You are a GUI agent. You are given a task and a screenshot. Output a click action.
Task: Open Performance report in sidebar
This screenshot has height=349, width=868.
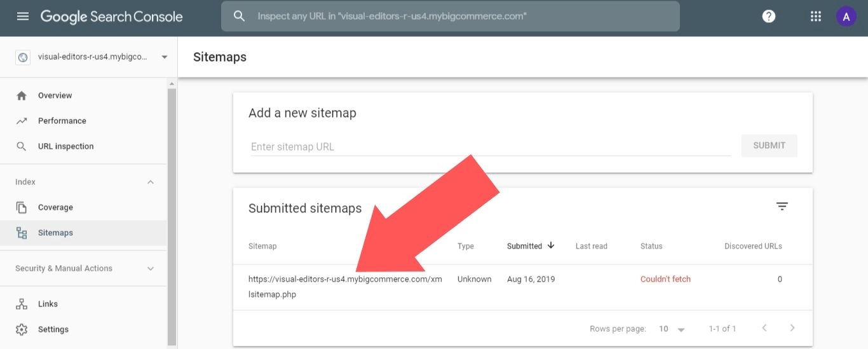pyautogui.click(x=62, y=121)
